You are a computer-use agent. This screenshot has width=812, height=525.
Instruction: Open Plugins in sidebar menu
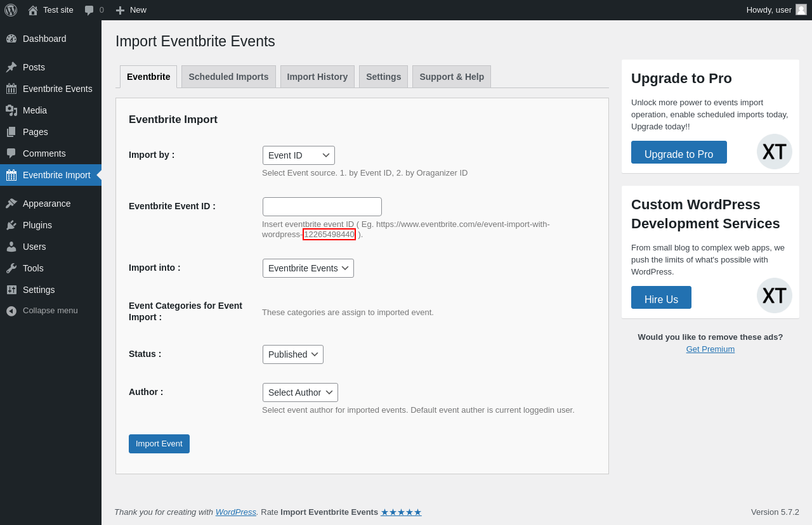point(51,225)
